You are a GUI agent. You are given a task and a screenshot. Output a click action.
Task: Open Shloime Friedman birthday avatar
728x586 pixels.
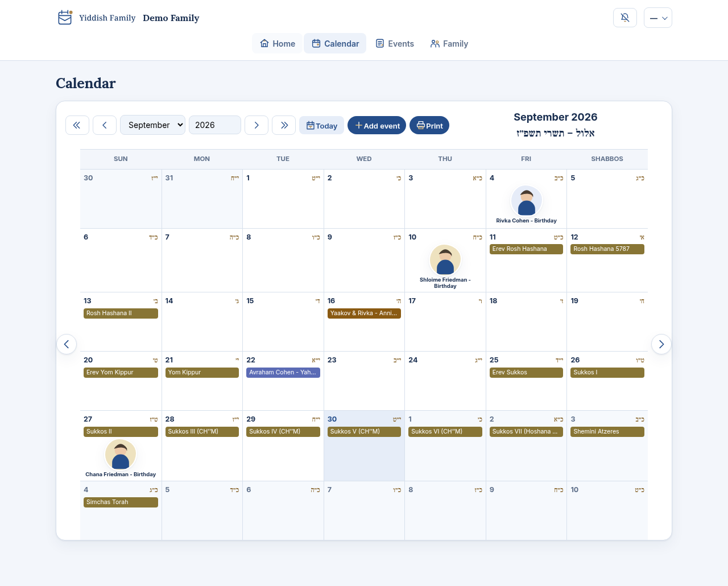pos(445,260)
